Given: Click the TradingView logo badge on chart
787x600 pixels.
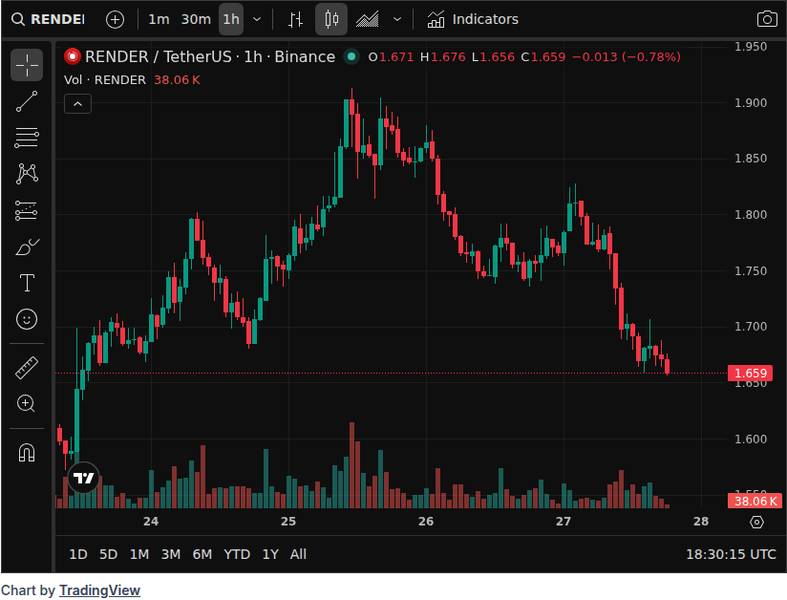Looking at the screenshot, I should click(x=83, y=477).
